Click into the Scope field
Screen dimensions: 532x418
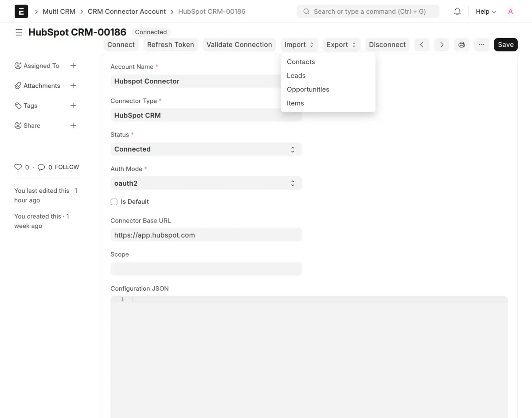point(206,269)
